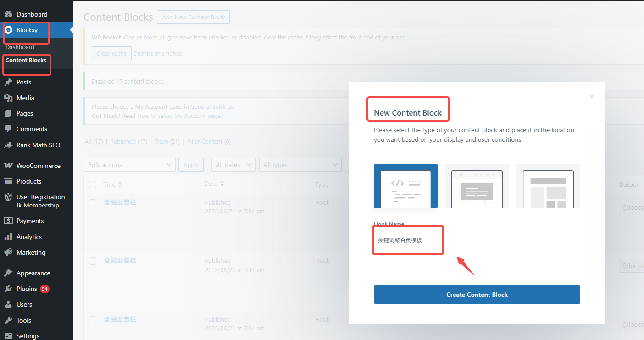Check the second 全站公告栏 row checkbox

click(x=93, y=261)
